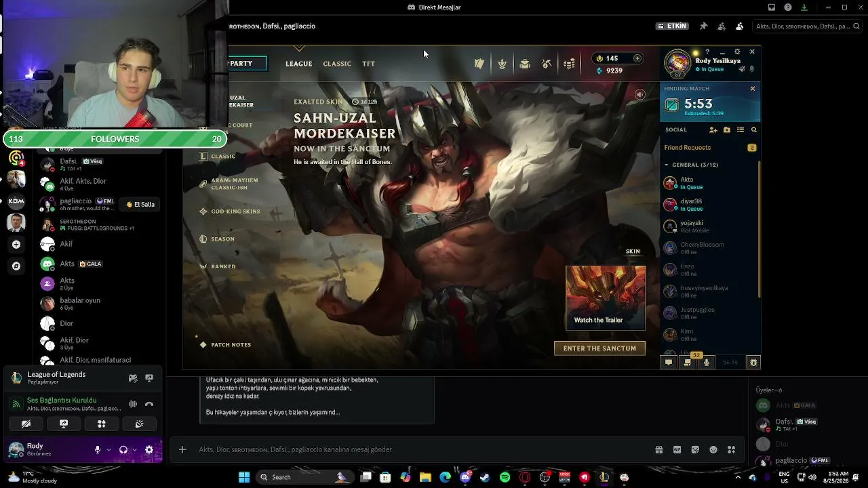Open friends list view options icon
The width and height of the screenshot is (868, 488).
[741, 129]
